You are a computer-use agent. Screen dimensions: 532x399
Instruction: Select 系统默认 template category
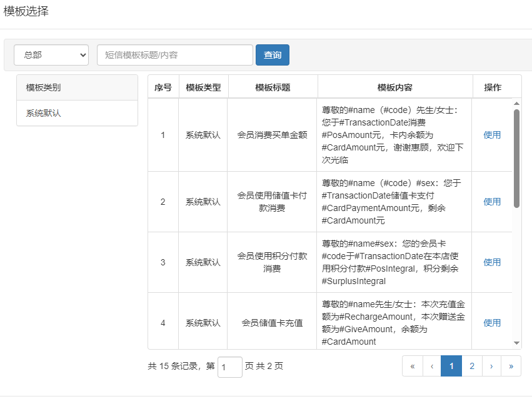tap(44, 114)
